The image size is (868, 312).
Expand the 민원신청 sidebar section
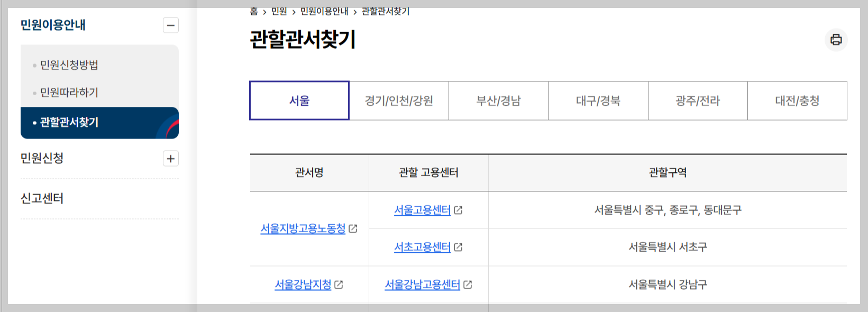171,159
